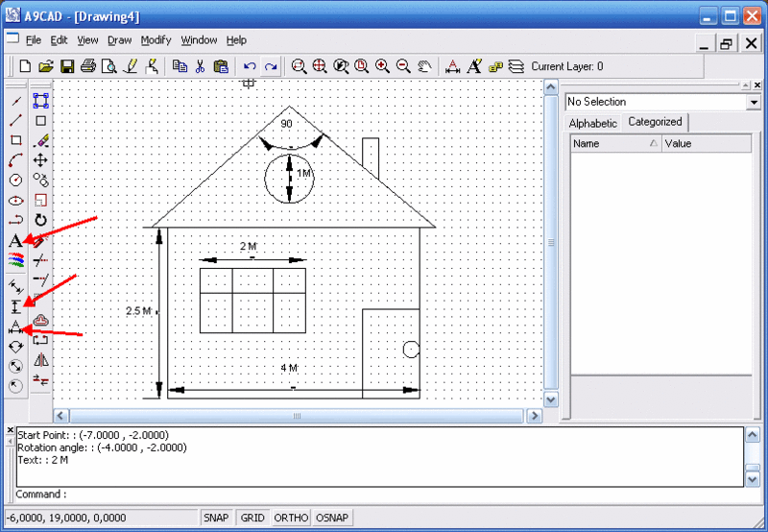The height and width of the screenshot is (532, 768).
Task: Select the Trim tool
Action: click(x=40, y=259)
